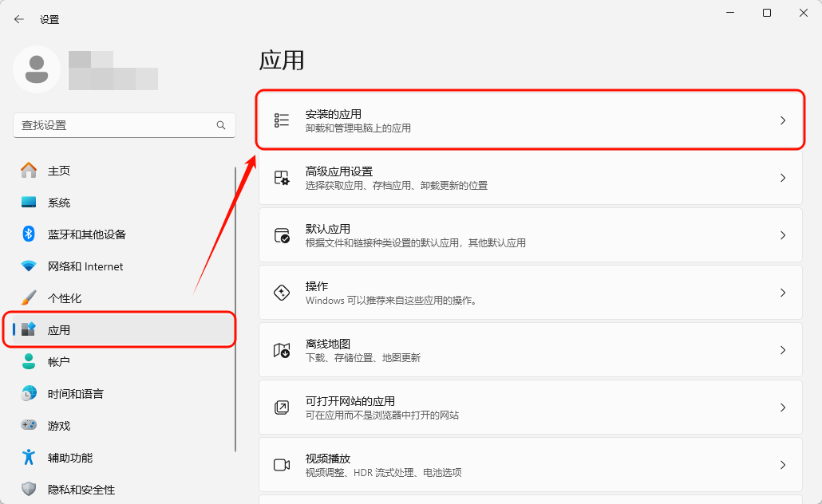822x504 pixels.
Task: Expand the 操作 row chevron
Action: (x=783, y=293)
